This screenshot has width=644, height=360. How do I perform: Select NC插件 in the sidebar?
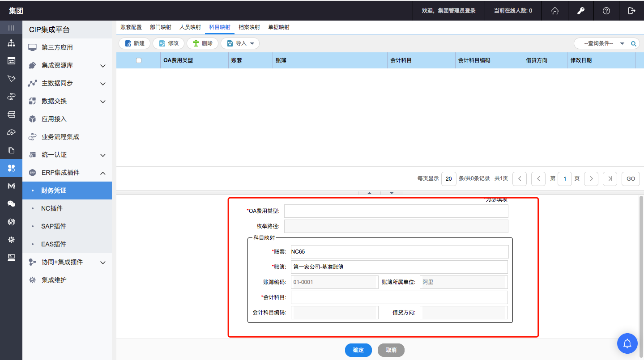click(x=52, y=208)
